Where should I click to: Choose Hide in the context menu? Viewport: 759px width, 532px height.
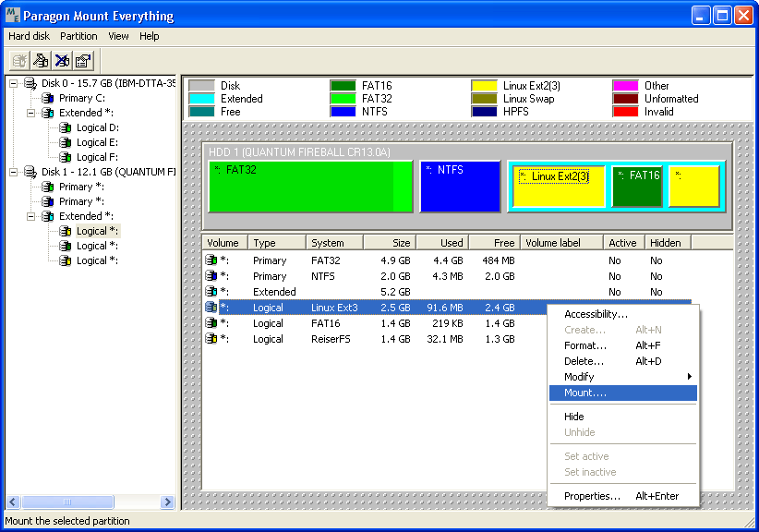(x=623, y=417)
